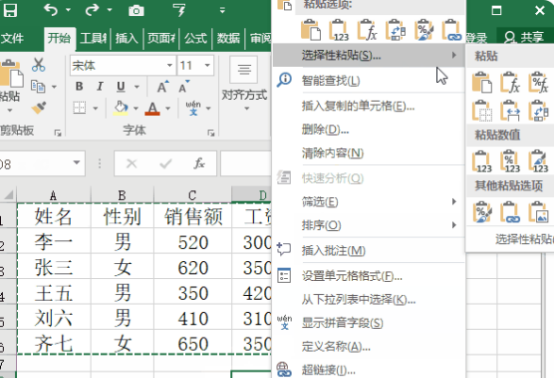Click paste as picture icon in submenu

click(x=539, y=212)
